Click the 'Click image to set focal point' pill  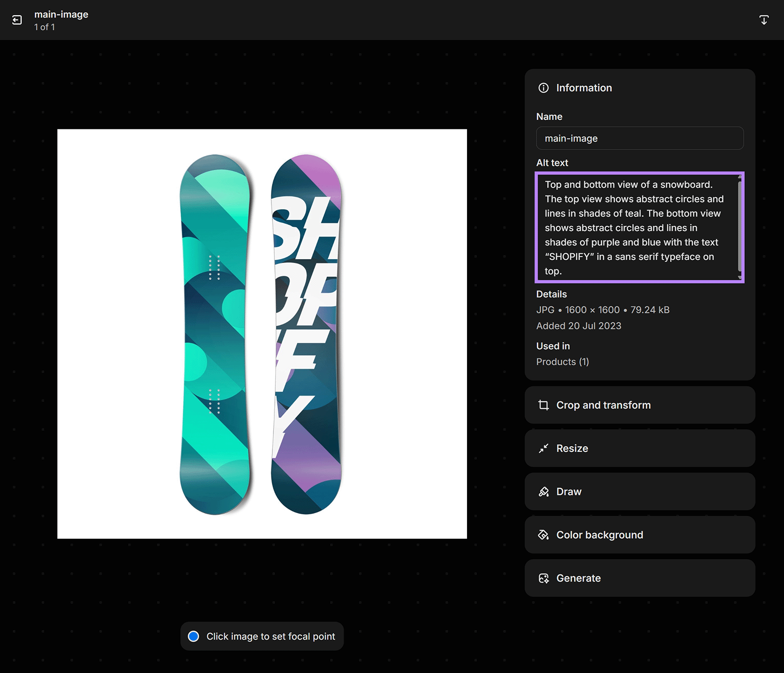262,636
